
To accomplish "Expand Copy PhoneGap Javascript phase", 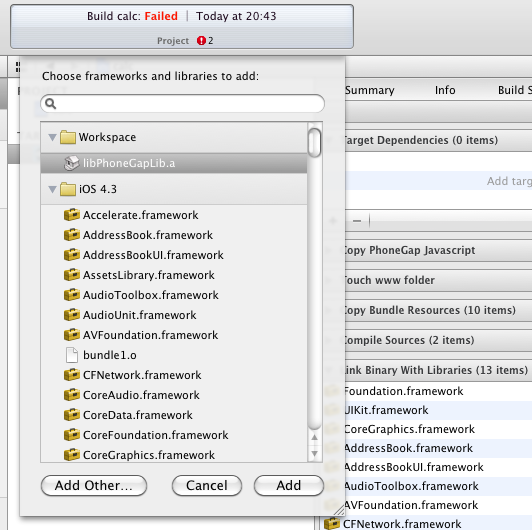I will click(x=328, y=250).
